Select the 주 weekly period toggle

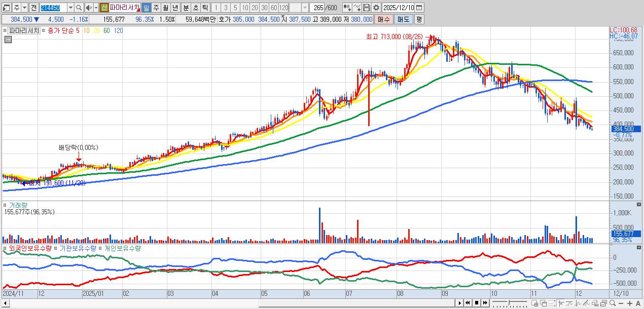click(x=155, y=8)
